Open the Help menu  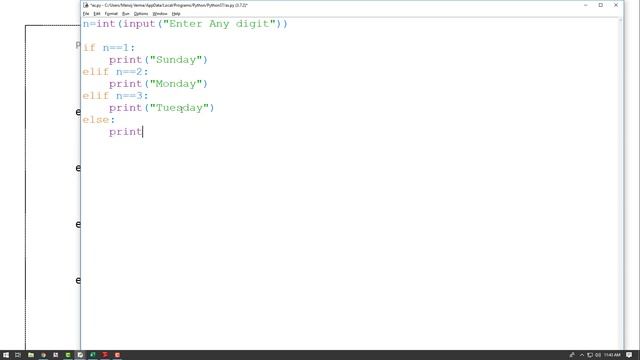click(176, 13)
